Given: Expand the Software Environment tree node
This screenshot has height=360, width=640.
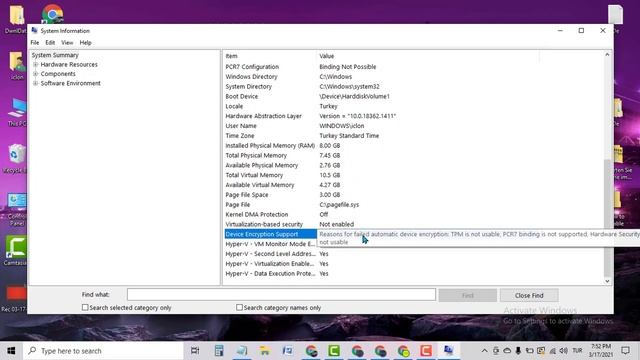Looking at the screenshot, I should pyautogui.click(x=36, y=83).
